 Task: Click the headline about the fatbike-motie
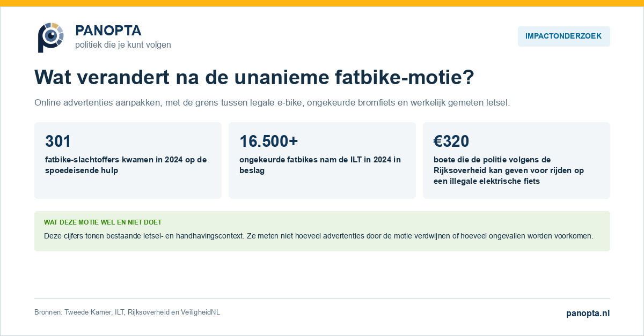pos(254,77)
